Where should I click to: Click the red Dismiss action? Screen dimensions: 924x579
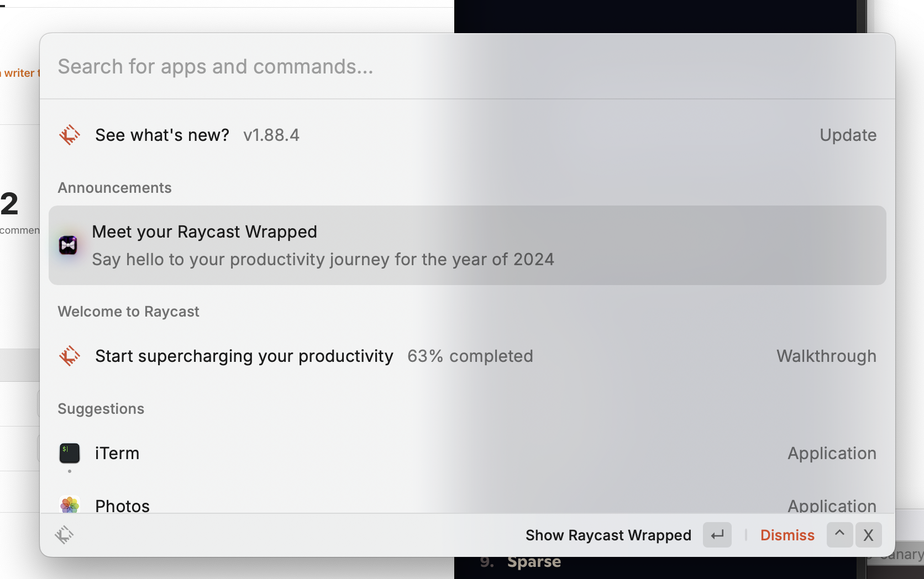[788, 535]
